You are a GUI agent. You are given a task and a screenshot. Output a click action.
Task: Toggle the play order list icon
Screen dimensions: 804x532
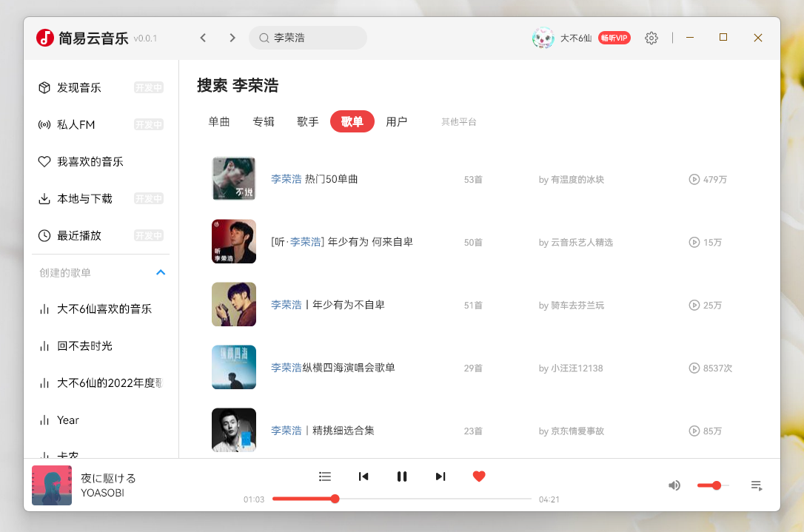[324, 477]
